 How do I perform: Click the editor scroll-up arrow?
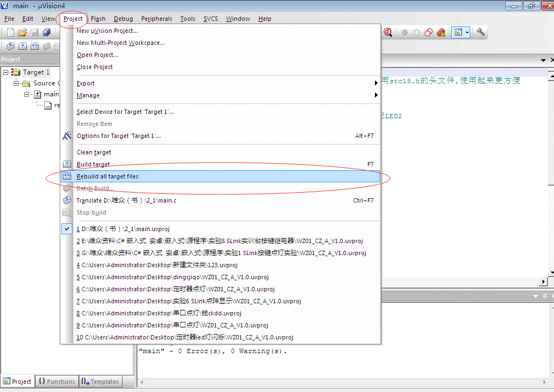[x=551, y=76]
